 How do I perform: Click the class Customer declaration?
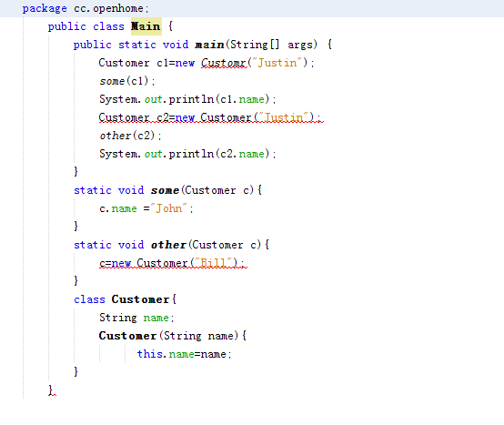[125, 299]
